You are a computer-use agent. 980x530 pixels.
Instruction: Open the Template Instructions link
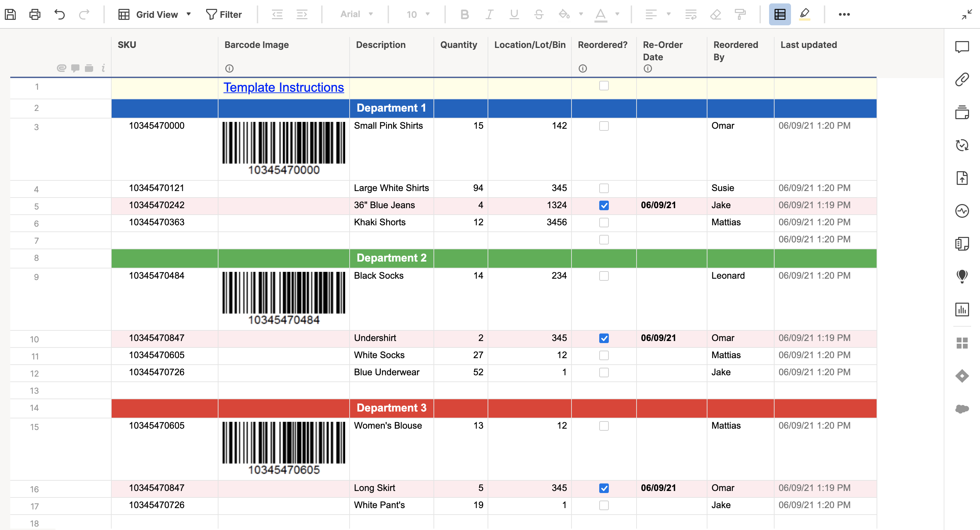point(283,87)
